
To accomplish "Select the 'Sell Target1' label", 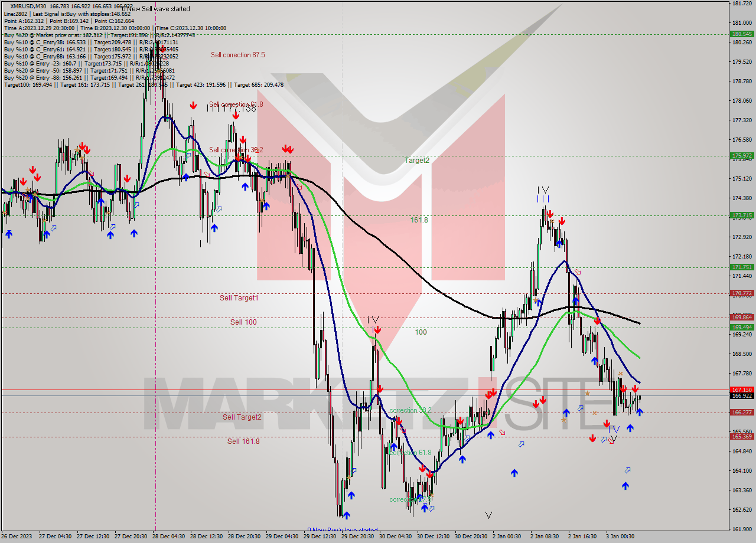I will click(x=239, y=298).
